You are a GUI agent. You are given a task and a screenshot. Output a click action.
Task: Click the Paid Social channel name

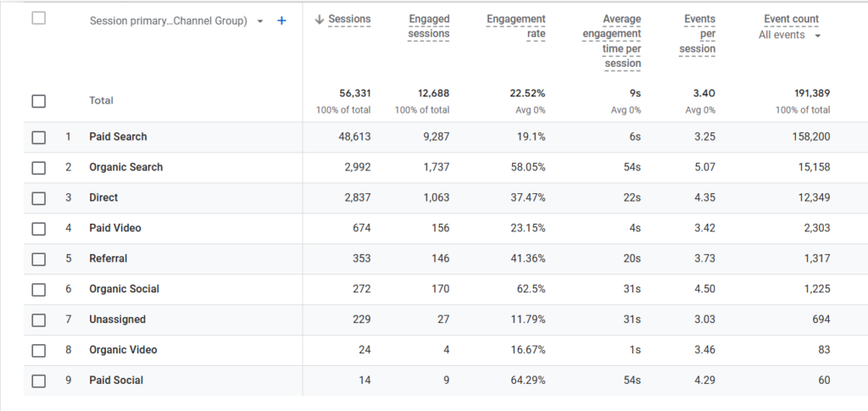(x=116, y=380)
